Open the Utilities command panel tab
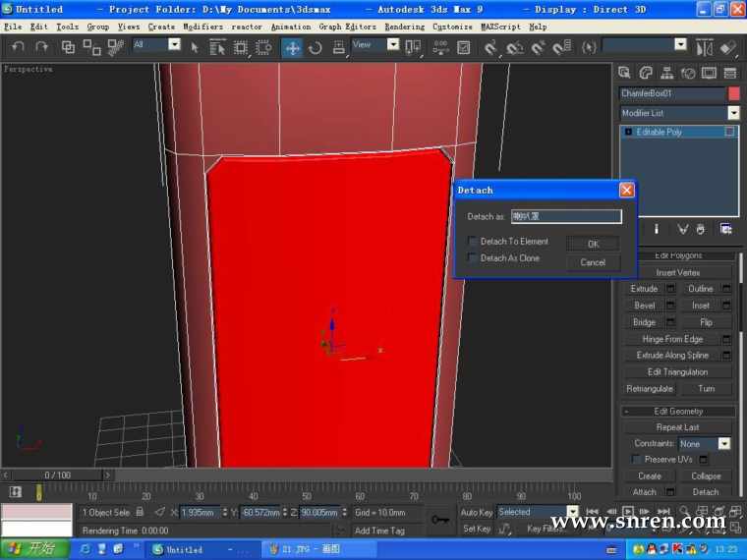Viewport: 747px width, 560px height. [730, 73]
